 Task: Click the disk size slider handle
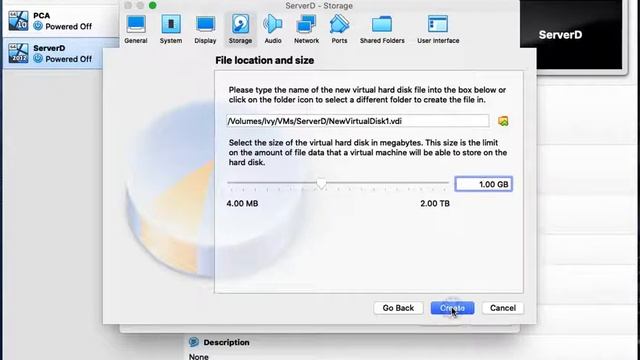321,184
